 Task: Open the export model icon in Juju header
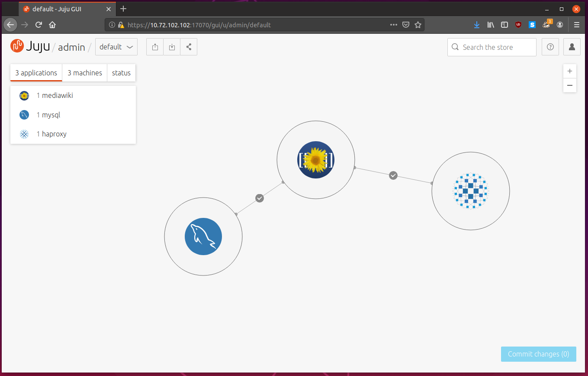point(155,47)
